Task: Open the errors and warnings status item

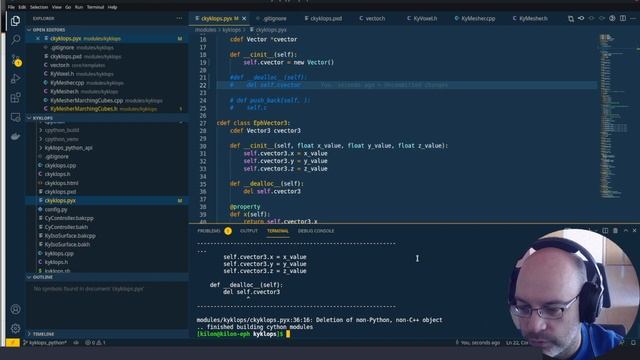Action: tap(95, 342)
